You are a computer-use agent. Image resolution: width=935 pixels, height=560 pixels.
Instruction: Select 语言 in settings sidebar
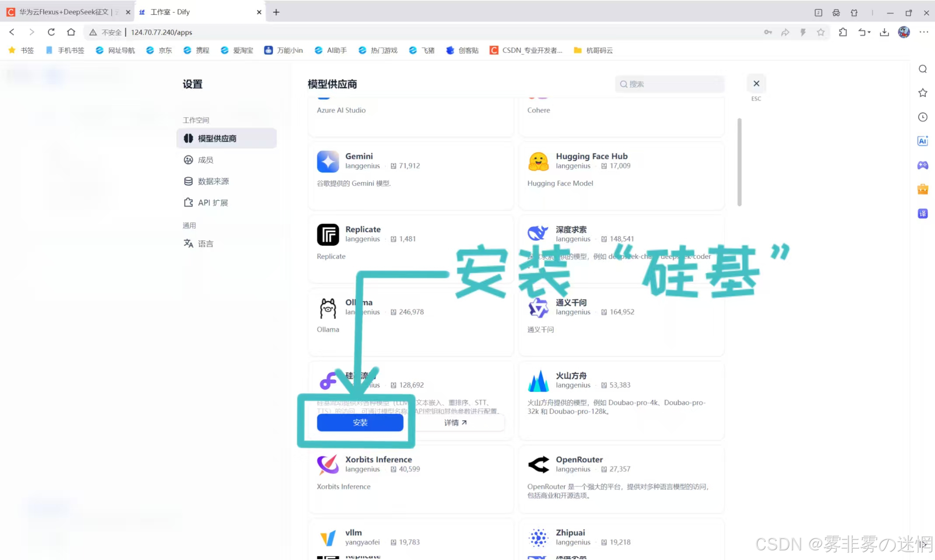coord(227,244)
